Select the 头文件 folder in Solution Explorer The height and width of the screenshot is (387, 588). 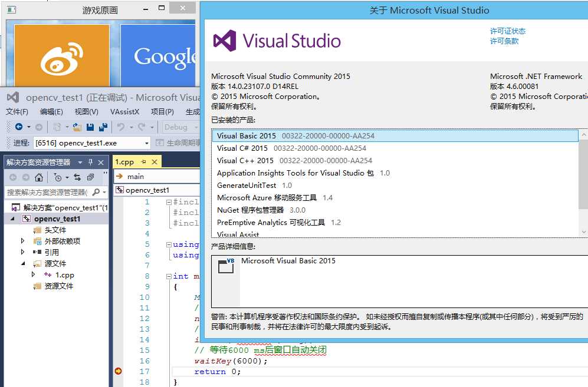pos(55,230)
